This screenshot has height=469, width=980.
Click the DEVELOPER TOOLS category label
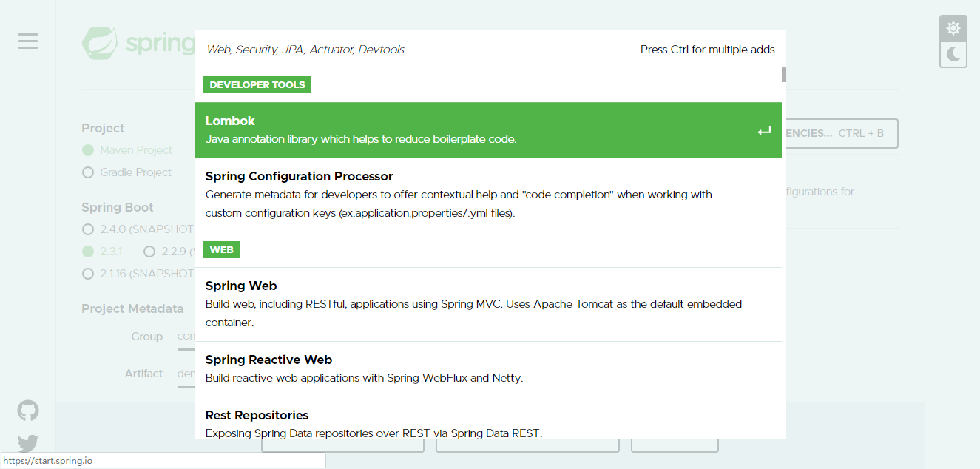pyautogui.click(x=257, y=84)
